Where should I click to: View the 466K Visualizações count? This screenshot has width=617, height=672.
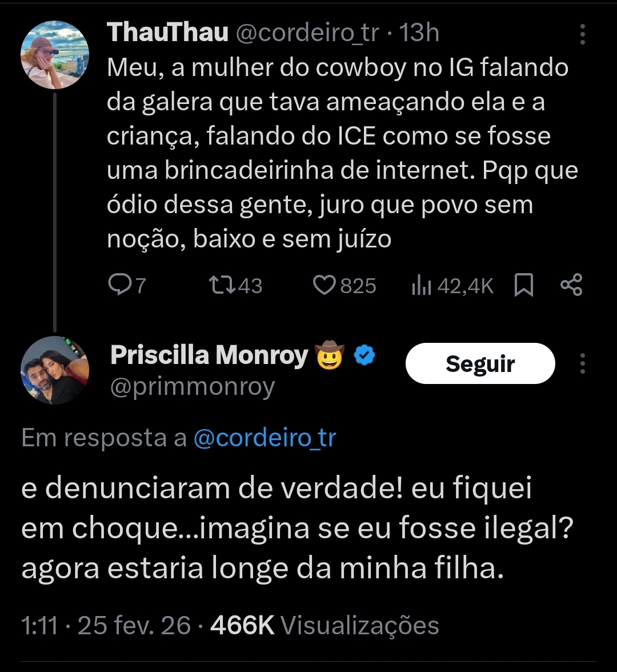[324, 626]
